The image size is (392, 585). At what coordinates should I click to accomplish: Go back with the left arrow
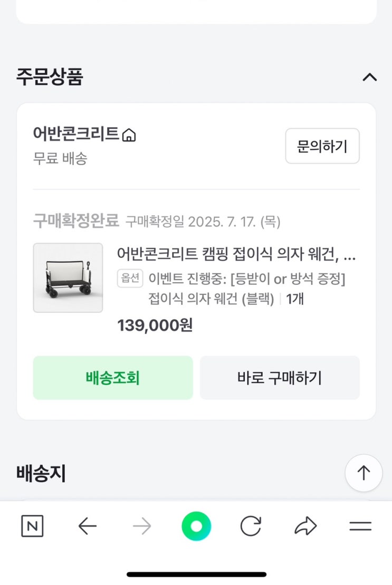coord(87,526)
